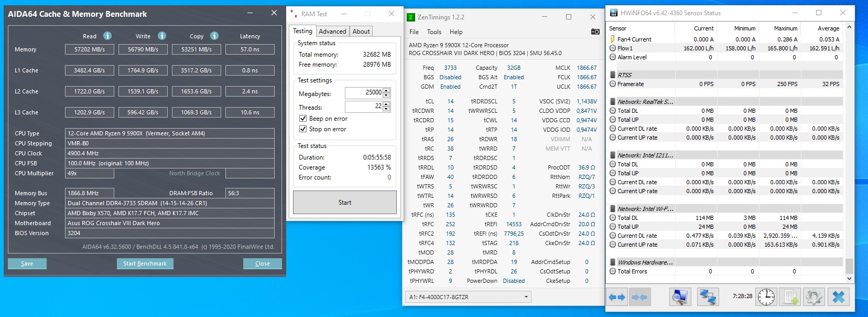
Task: Click the HWiNFO networked computers icon
Action: click(x=708, y=297)
